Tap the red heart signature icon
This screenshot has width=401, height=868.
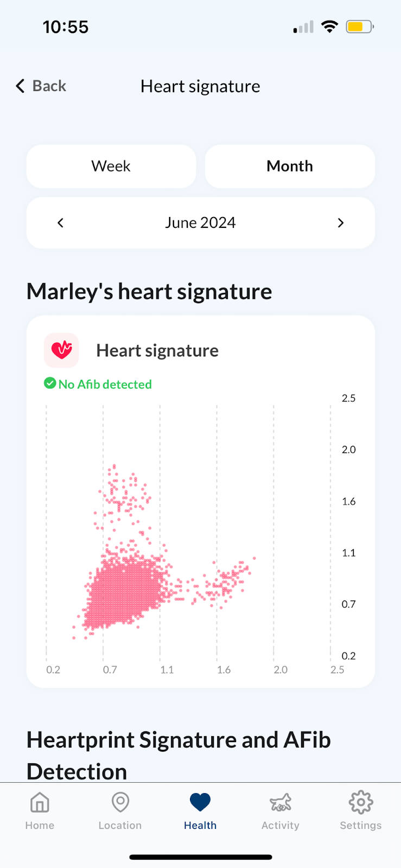click(x=61, y=350)
